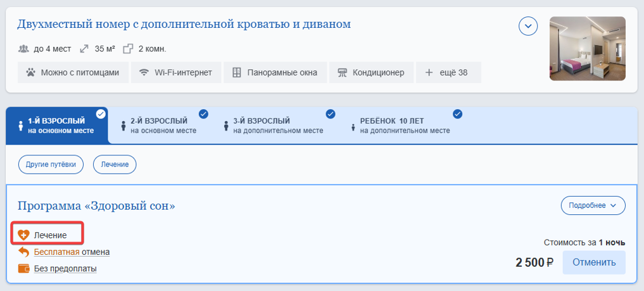Click the Отменить button
Viewport: 644px width, 291px height.
[x=594, y=262]
